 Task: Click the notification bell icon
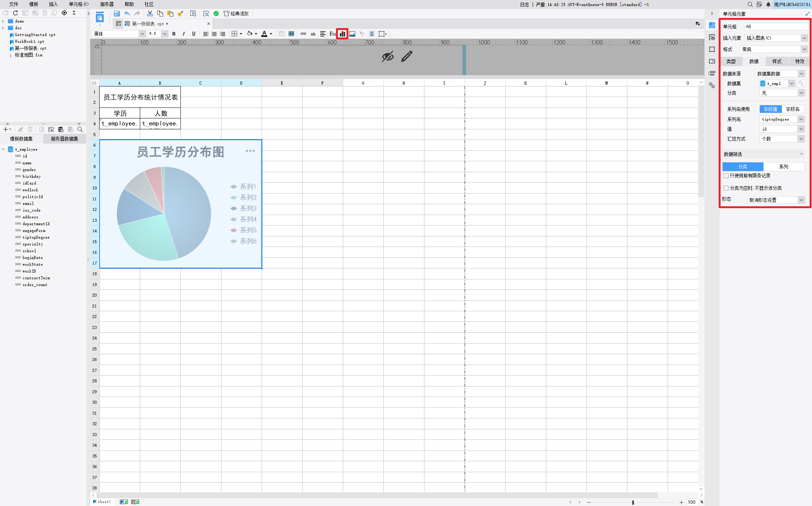768,5
